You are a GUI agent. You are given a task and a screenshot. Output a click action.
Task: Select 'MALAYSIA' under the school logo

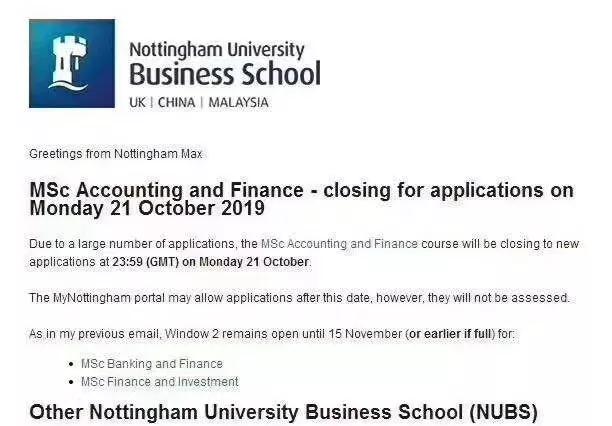(x=238, y=102)
